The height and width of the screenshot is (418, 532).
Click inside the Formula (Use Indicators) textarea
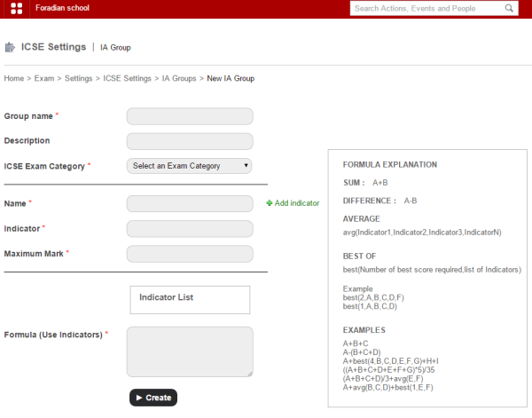190,351
